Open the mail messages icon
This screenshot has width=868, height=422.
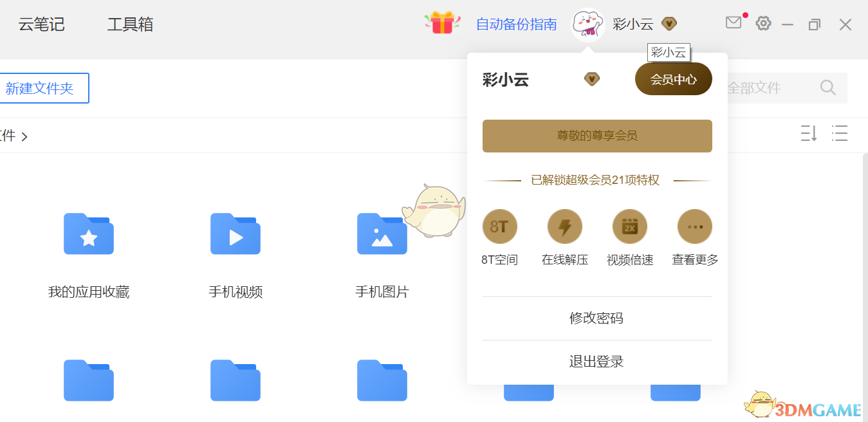click(734, 23)
